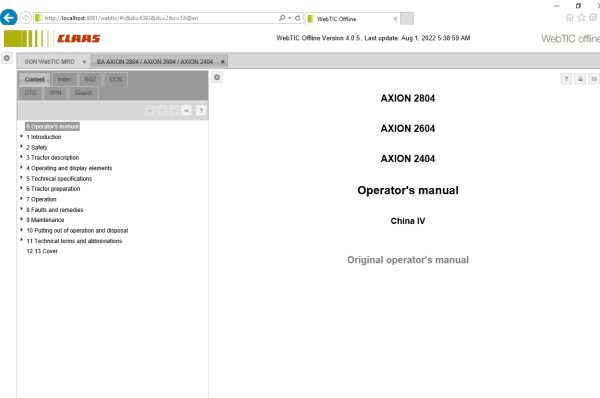Go back with the browser back arrow
600x398 pixels.
[8, 18]
